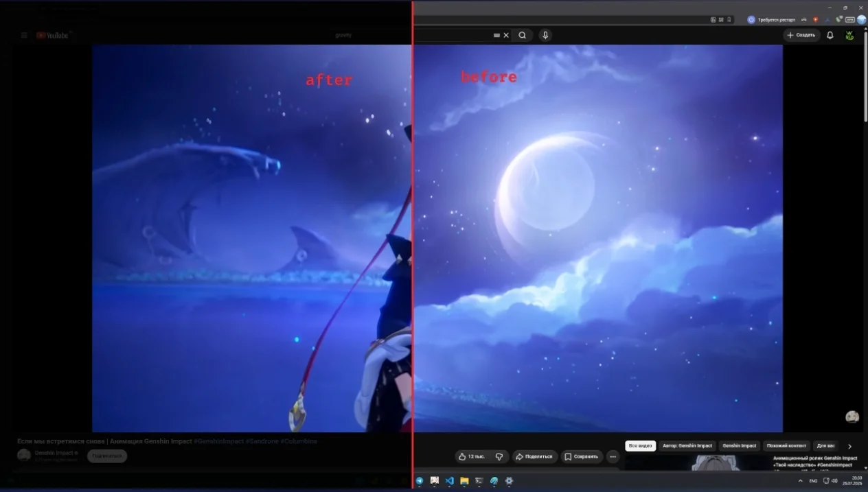Click the floating mascot icon at the right edge

[852, 417]
